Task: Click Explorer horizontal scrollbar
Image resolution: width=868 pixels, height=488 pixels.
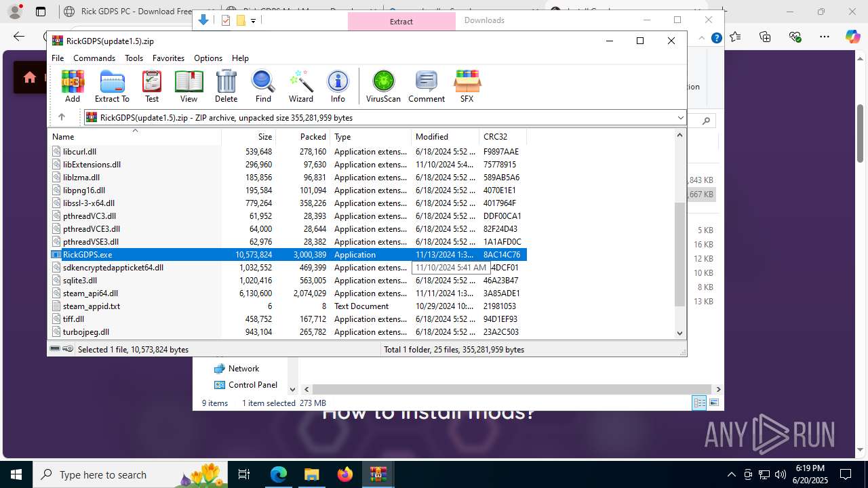Action: (512, 390)
